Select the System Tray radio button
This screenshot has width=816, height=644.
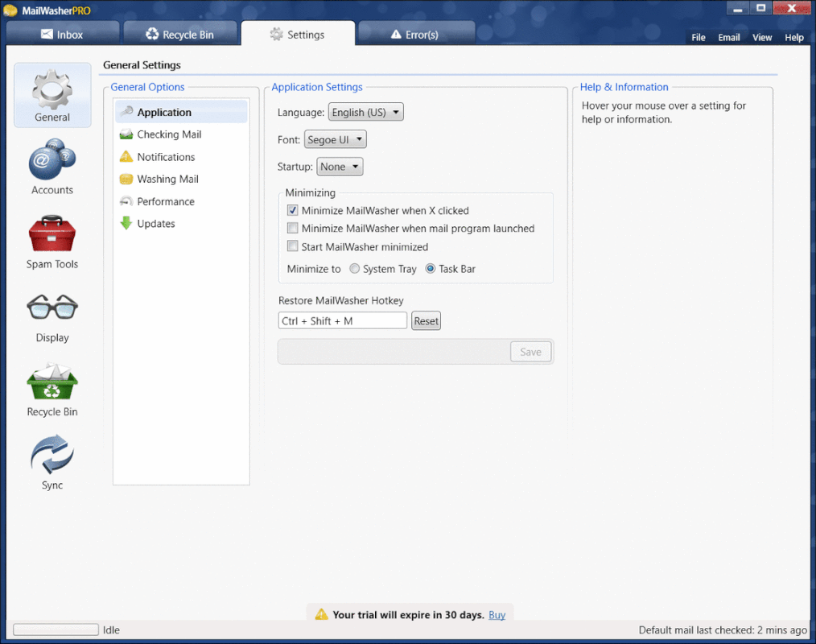[x=354, y=269]
